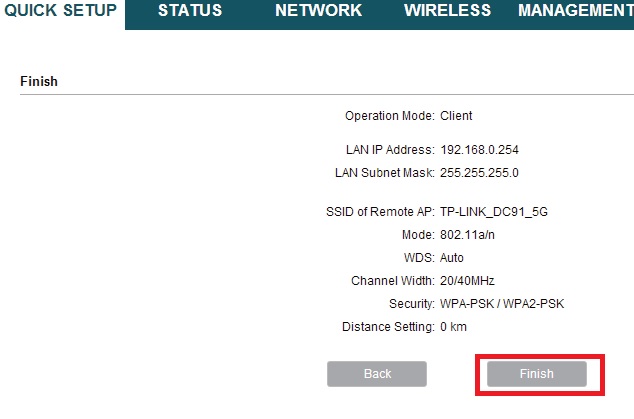Click the Distance Setting label
This screenshot has height=419, width=634.
click(388, 327)
